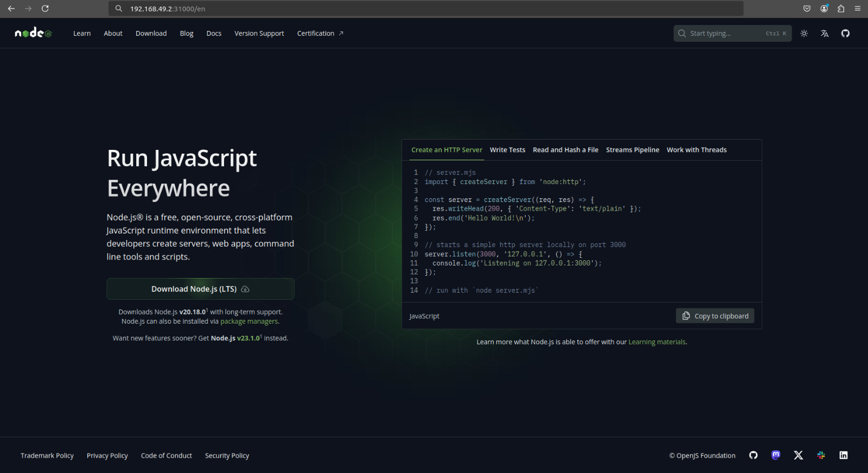Viewport: 868px width, 473px height.
Task: Switch to the Write Tests tab
Action: (x=507, y=150)
